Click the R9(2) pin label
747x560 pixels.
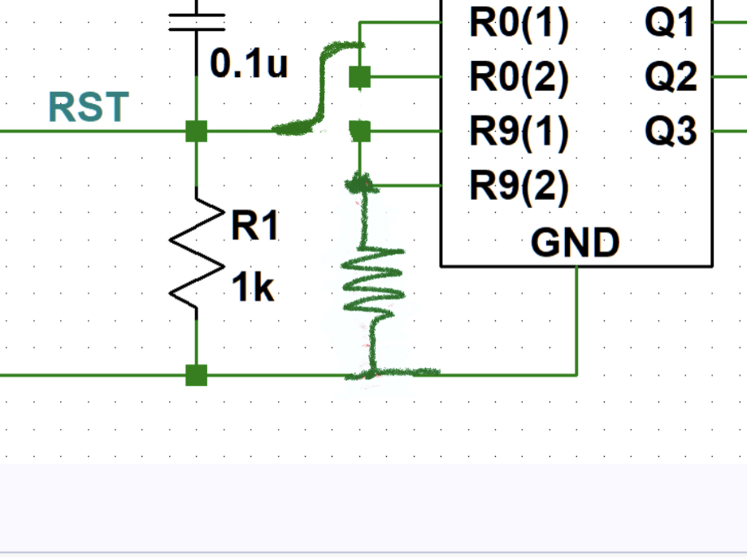(x=519, y=186)
